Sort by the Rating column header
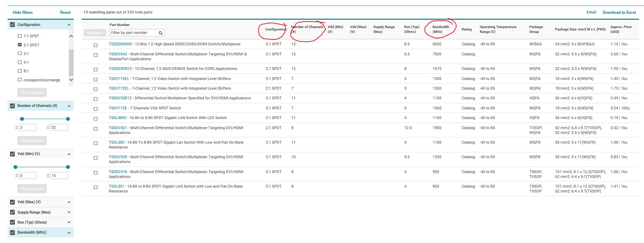 pyautogui.click(x=466, y=29)
